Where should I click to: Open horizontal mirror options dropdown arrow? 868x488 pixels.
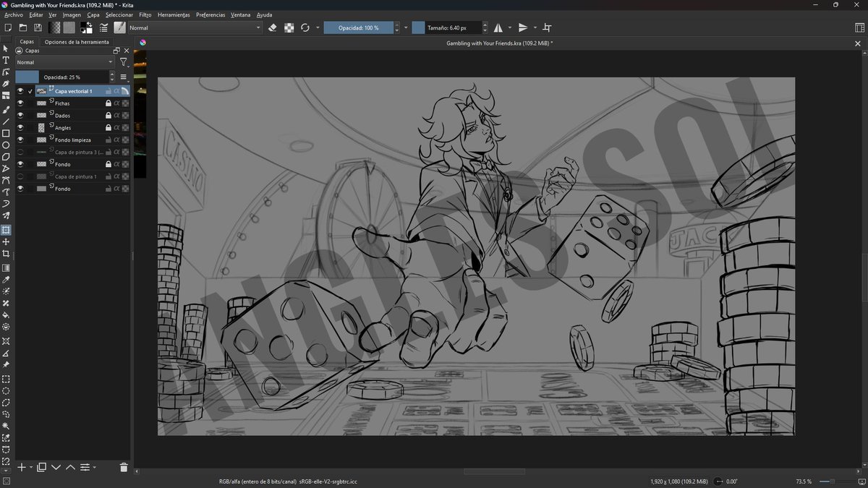[x=510, y=27]
